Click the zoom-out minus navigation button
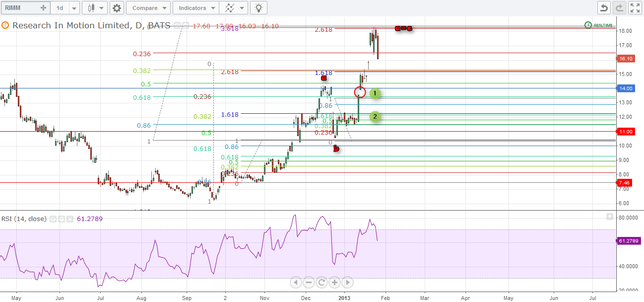The image size is (644, 302). 309,282
